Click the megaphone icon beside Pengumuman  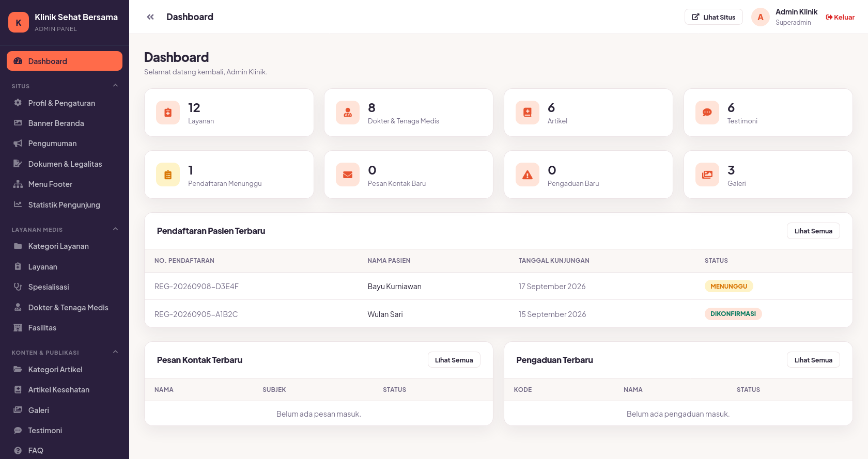point(18,144)
